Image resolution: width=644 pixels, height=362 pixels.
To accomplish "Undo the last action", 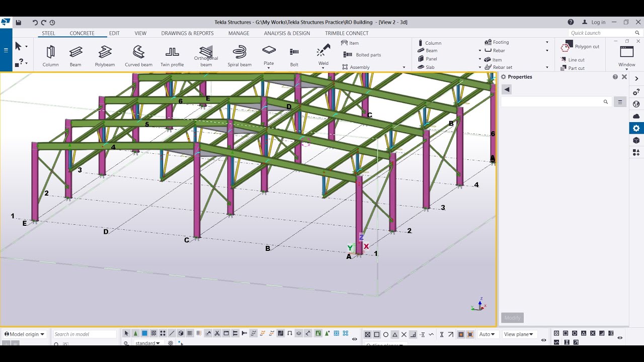I will click(35, 22).
